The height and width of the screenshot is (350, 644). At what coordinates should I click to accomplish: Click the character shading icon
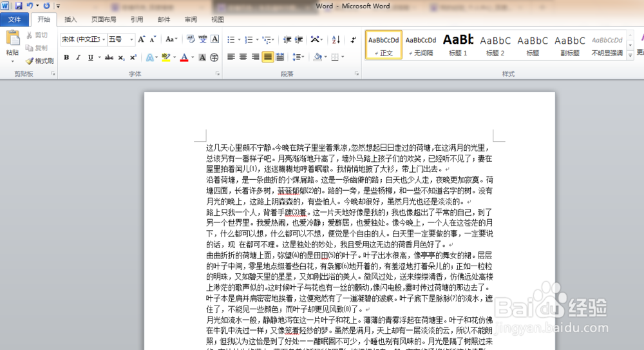202,57
